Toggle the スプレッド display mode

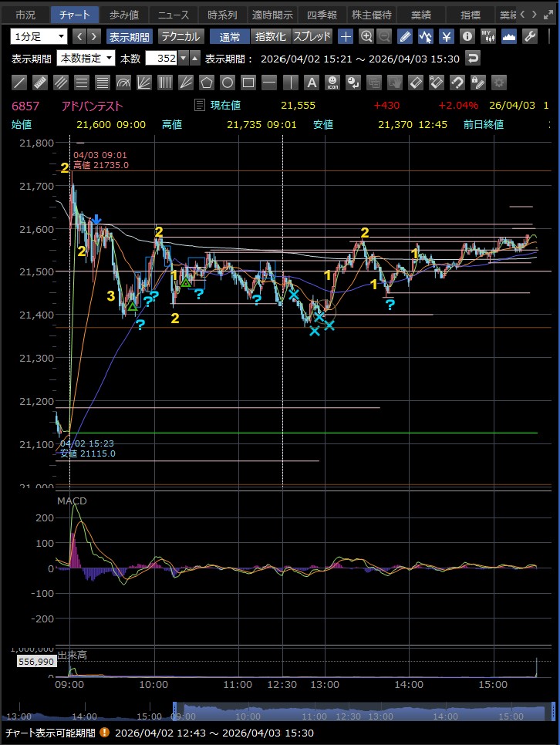point(312,36)
